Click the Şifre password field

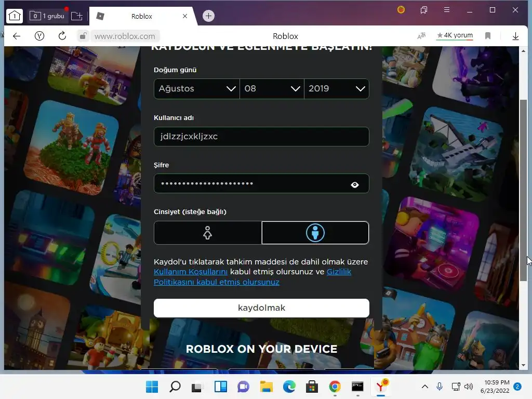point(261,183)
